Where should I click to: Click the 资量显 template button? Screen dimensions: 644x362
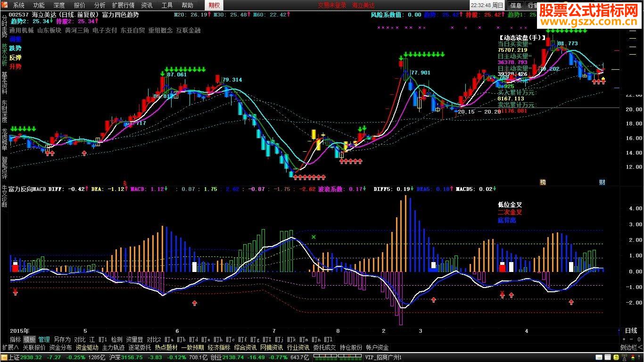point(134,339)
